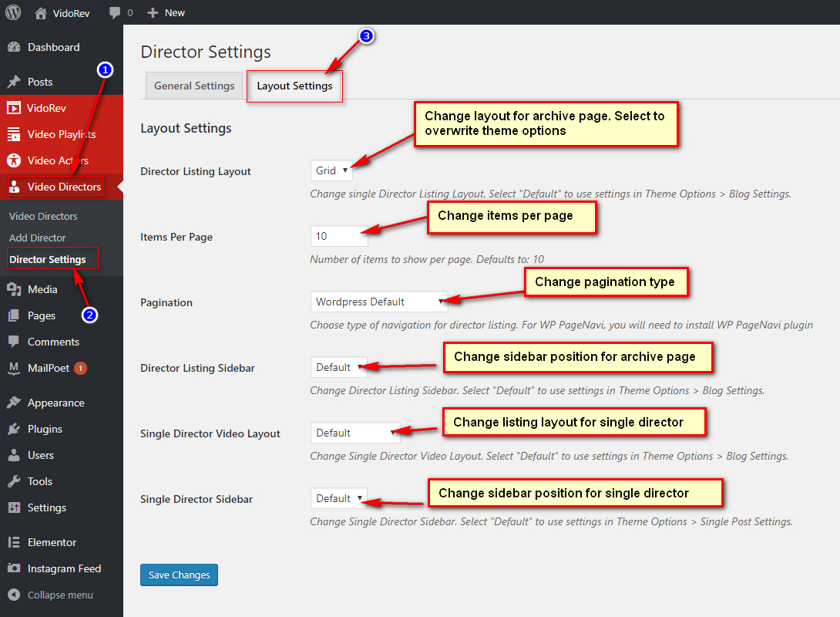Click the Collapse menu arrow icon
840x617 pixels.
[x=14, y=595]
